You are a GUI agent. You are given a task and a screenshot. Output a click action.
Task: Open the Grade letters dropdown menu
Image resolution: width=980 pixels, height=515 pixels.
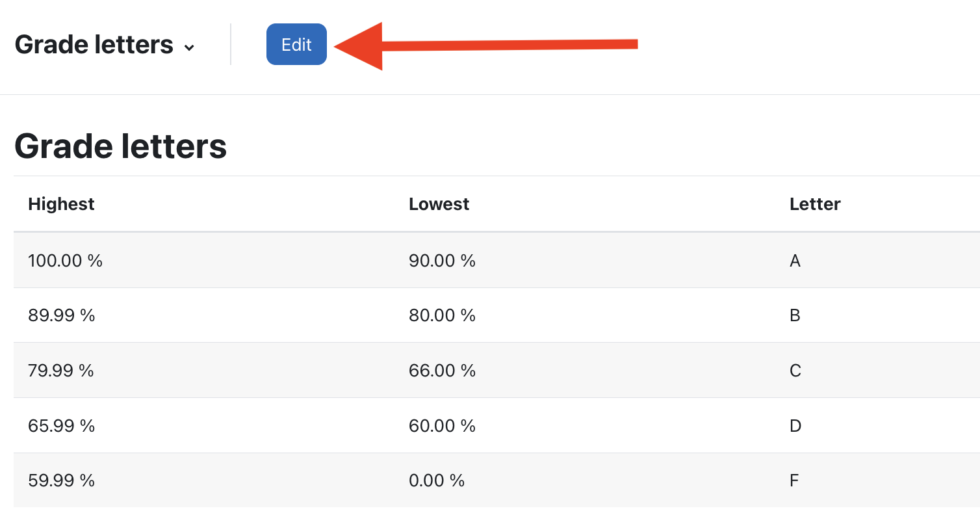105,45
